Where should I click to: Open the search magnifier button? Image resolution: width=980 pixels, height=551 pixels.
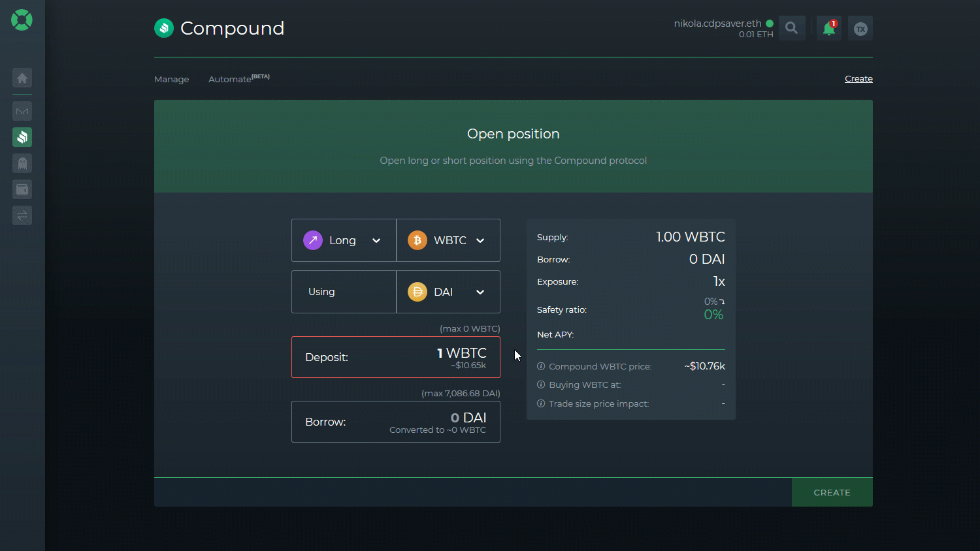click(792, 28)
